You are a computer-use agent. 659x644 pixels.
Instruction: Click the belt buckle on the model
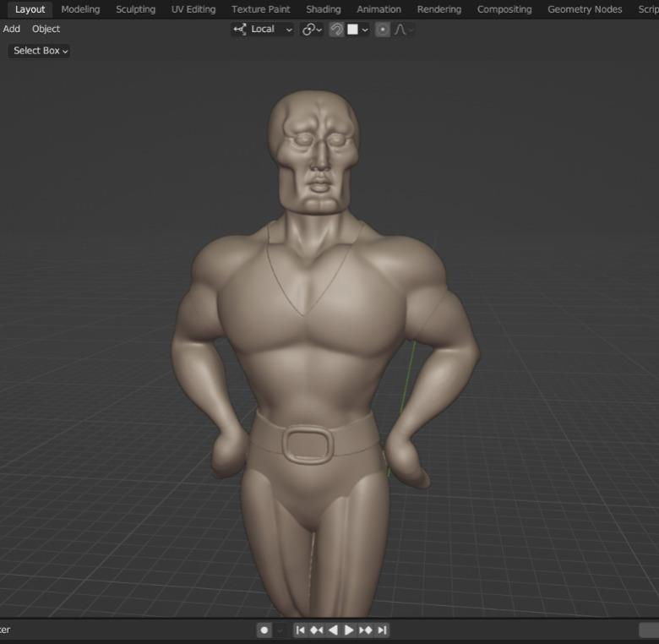[308, 445]
